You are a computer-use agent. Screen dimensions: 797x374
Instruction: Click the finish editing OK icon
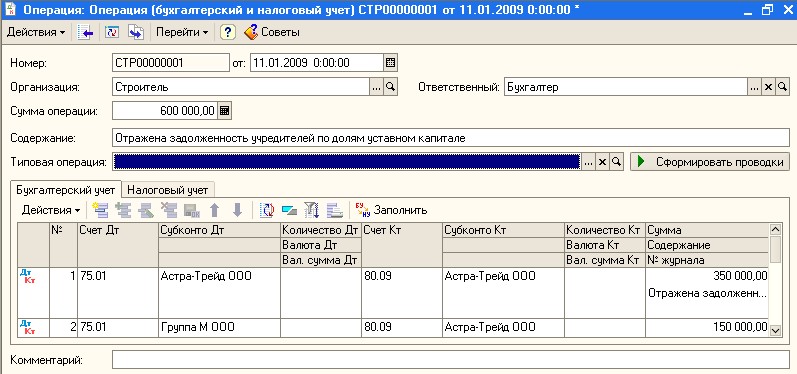click(192, 210)
